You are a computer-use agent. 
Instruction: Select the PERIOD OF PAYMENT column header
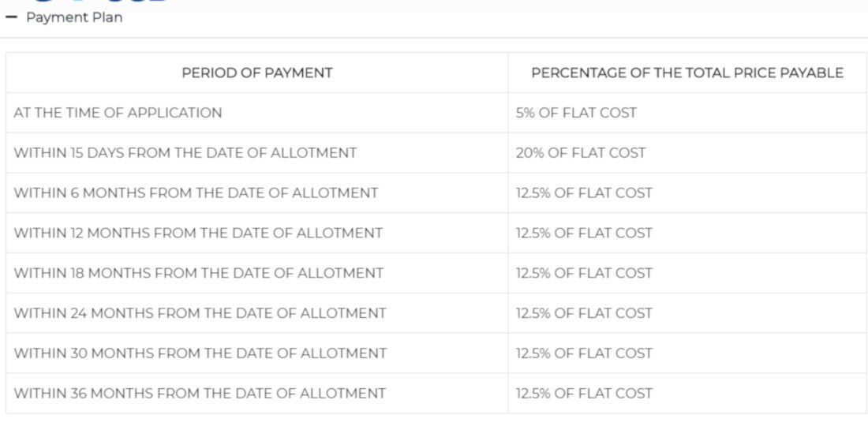[257, 73]
